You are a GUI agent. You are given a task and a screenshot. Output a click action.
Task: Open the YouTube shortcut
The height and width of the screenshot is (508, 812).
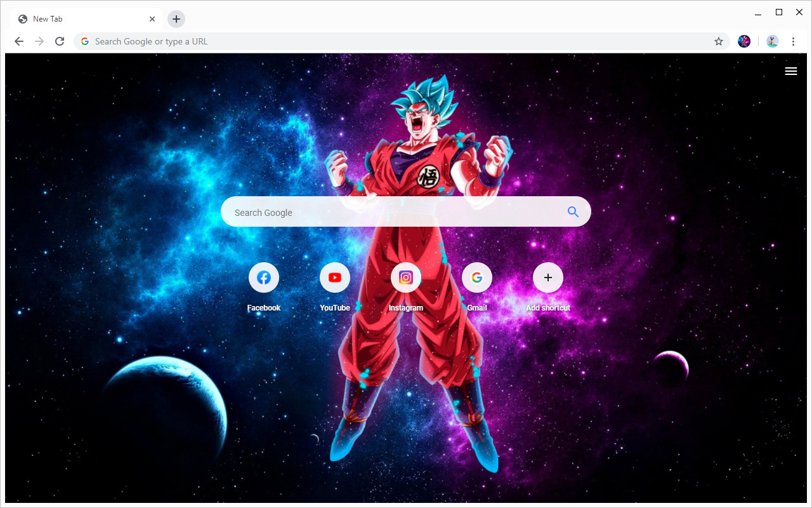(335, 277)
